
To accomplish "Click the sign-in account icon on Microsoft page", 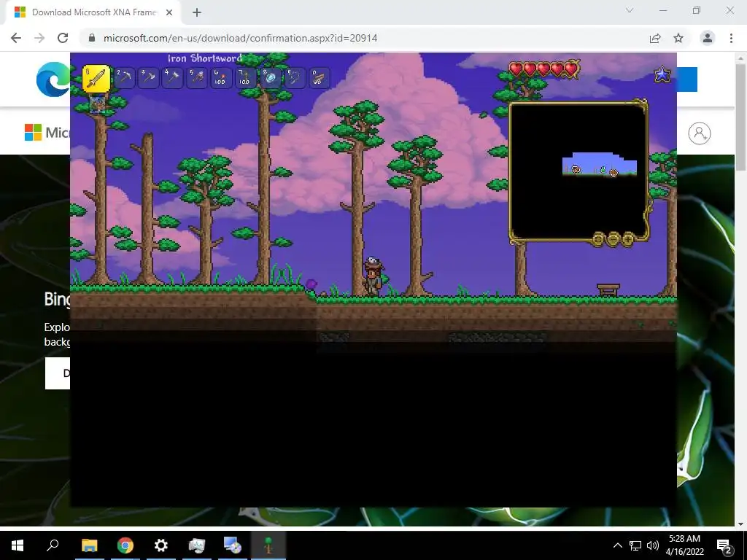I will (x=700, y=133).
